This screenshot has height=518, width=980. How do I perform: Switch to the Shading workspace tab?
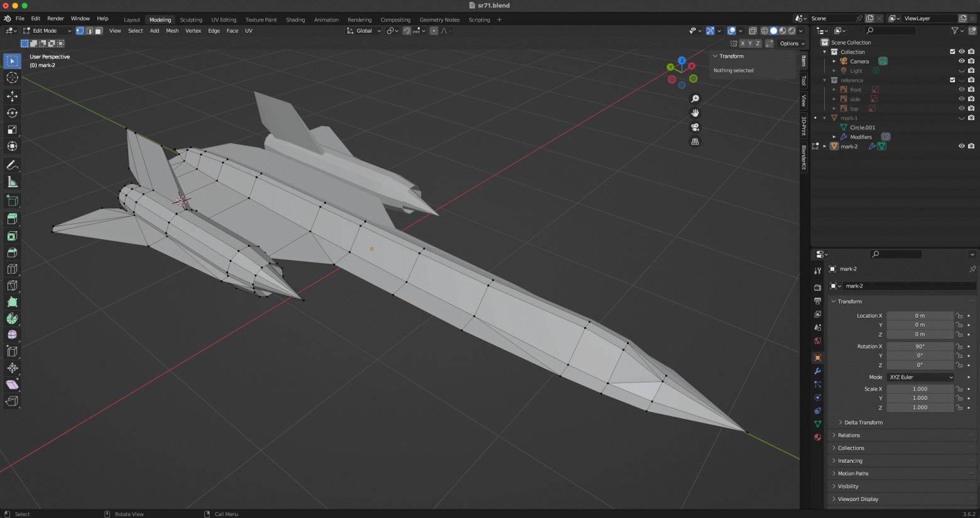point(295,19)
